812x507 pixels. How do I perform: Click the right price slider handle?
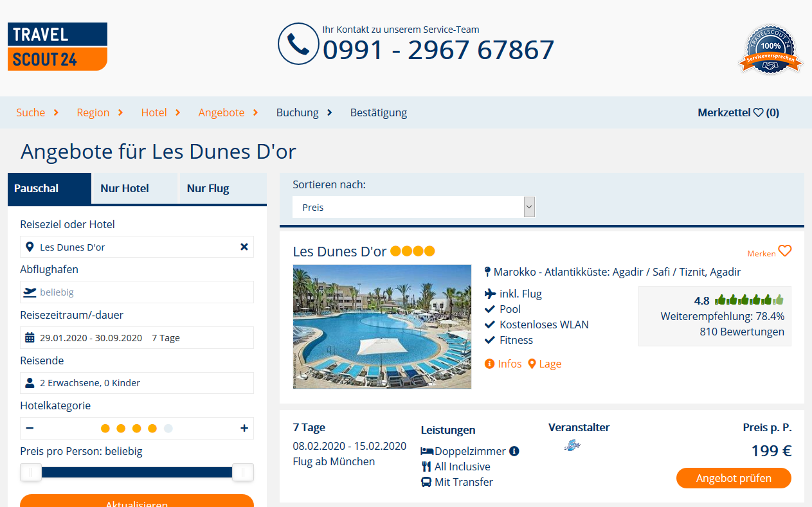243,472
